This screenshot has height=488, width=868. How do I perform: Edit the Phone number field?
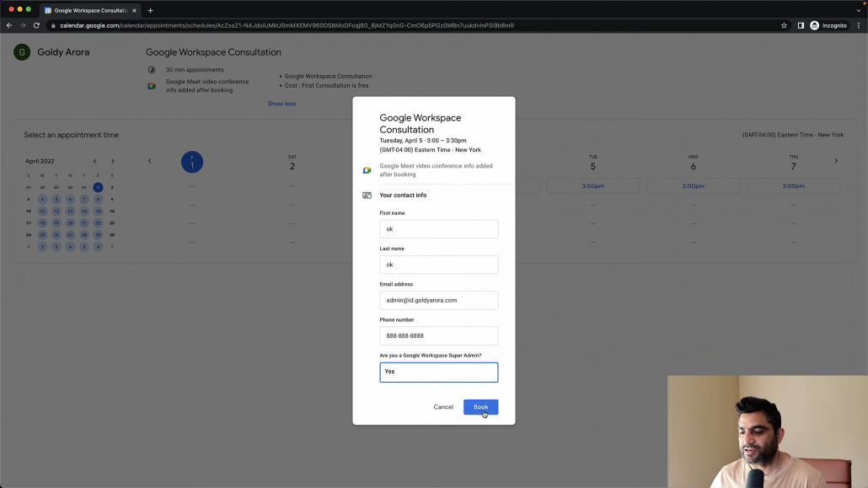(438, 335)
